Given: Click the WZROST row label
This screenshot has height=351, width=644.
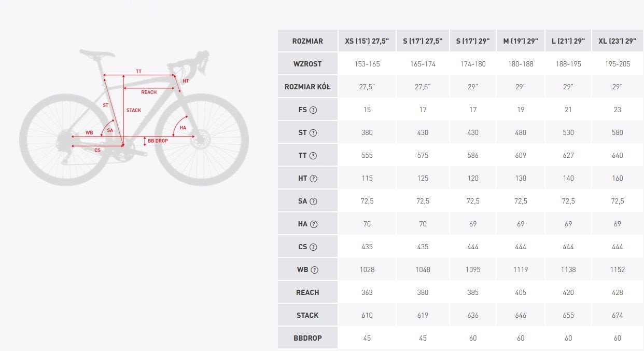Looking at the screenshot, I should click(x=307, y=64).
